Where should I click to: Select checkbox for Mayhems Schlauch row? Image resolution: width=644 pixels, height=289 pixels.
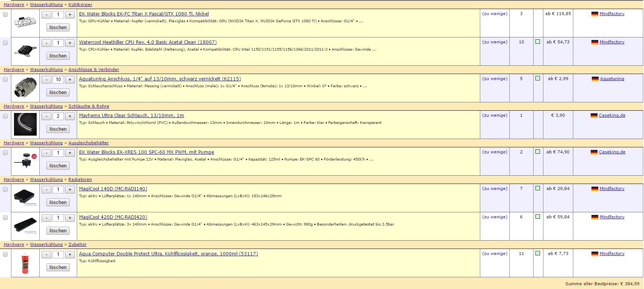point(5,116)
